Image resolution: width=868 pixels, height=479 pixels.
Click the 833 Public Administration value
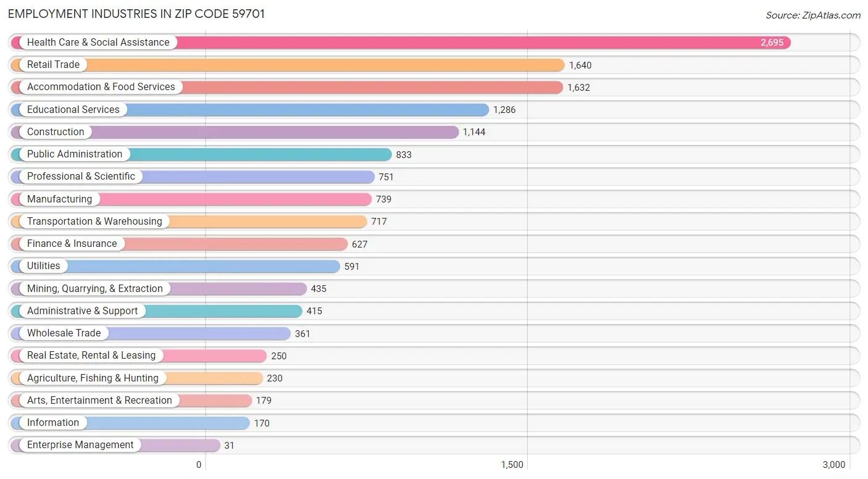404,154
